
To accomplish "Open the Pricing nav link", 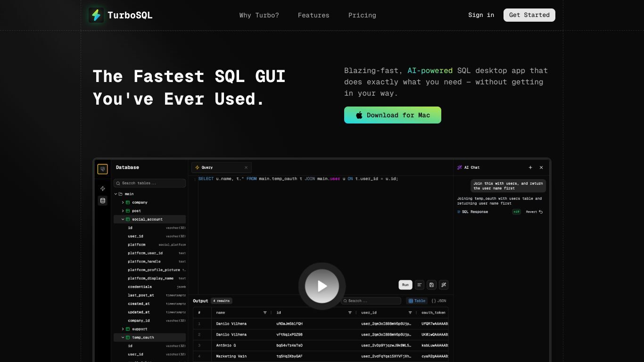I will coord(362,15).
